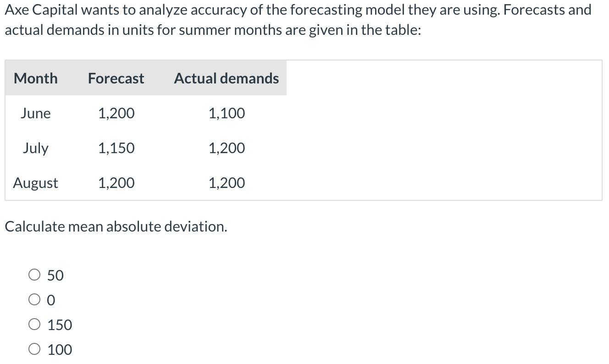Screen dimensions: 609x364
Task: Select the radio button for answer 100
Action: 34,348
